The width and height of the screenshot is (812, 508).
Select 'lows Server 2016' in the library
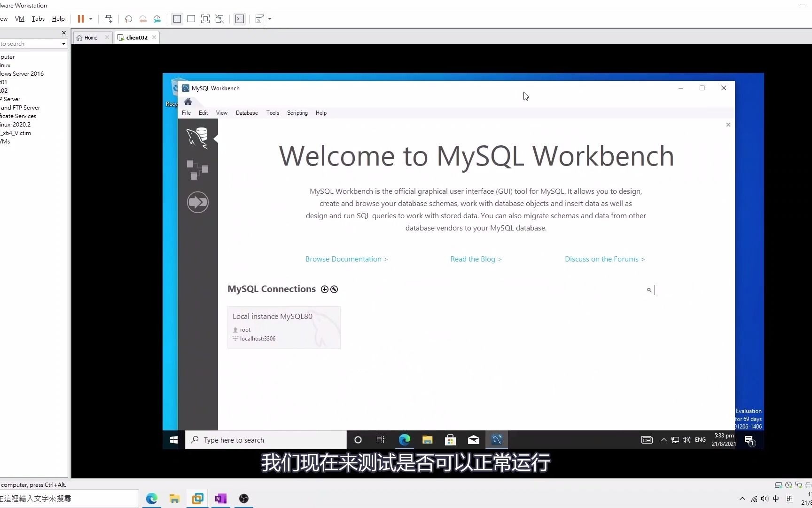(22, 74)
